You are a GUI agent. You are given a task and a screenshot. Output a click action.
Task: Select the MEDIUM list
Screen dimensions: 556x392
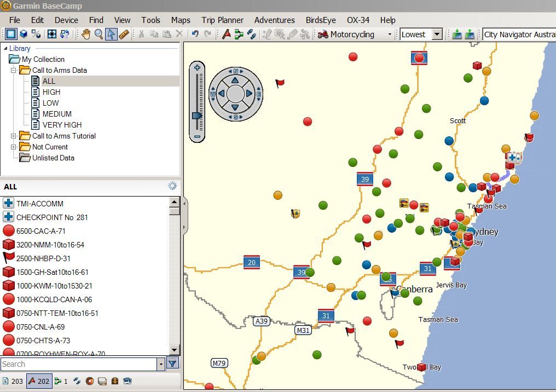57,114
